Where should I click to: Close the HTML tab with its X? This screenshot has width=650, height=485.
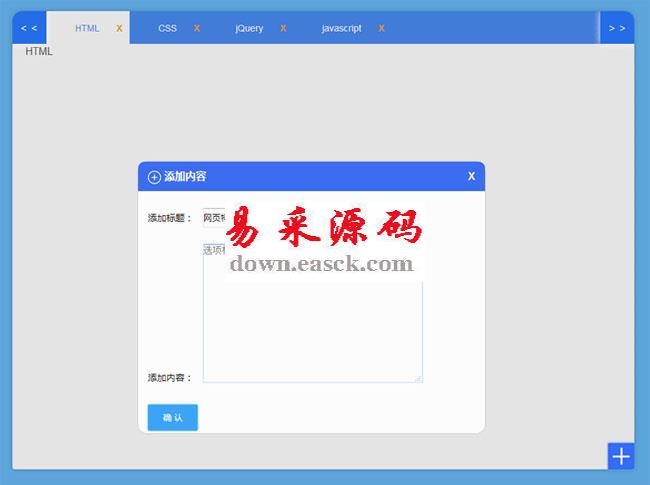pyautogui.click(x=119, y=28)
